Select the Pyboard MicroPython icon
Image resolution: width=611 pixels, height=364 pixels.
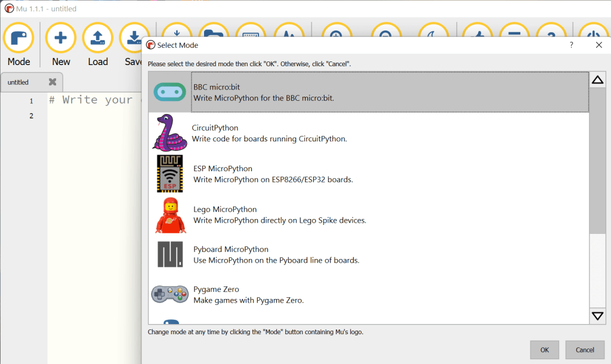click(170, 255)
